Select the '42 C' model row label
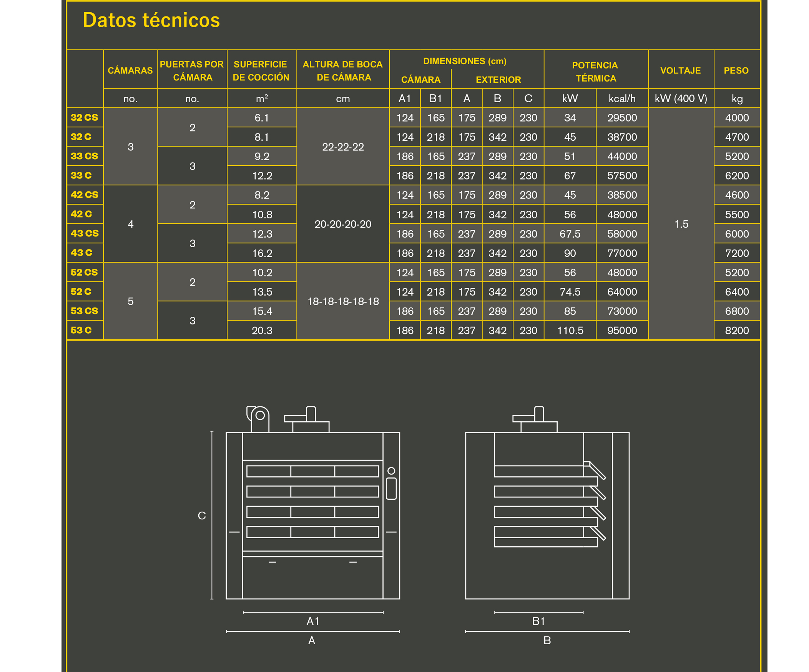809x672 pixels. 81,214
